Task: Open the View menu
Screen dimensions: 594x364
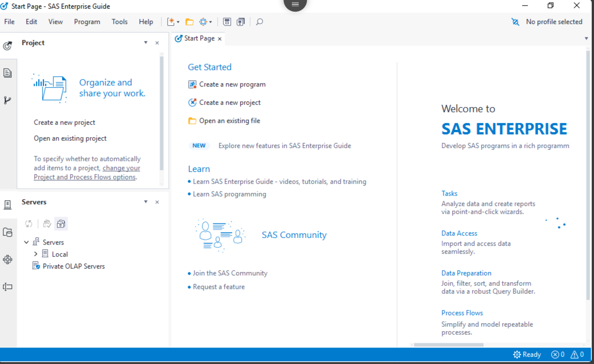Action: tap(55, 22)
